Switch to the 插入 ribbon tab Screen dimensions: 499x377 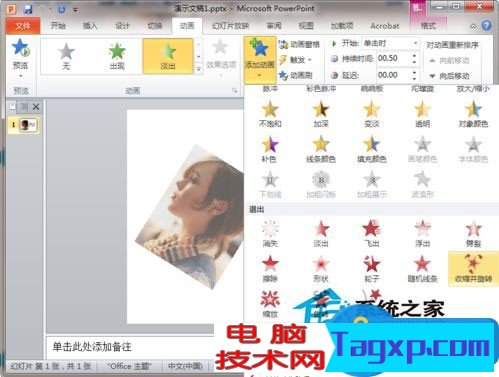(x=90, y=26)
